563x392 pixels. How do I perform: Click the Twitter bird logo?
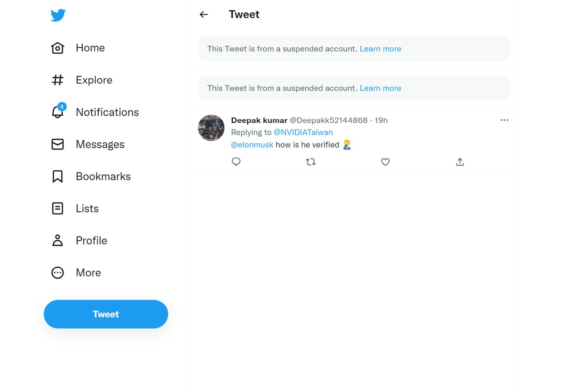[58, 15]
